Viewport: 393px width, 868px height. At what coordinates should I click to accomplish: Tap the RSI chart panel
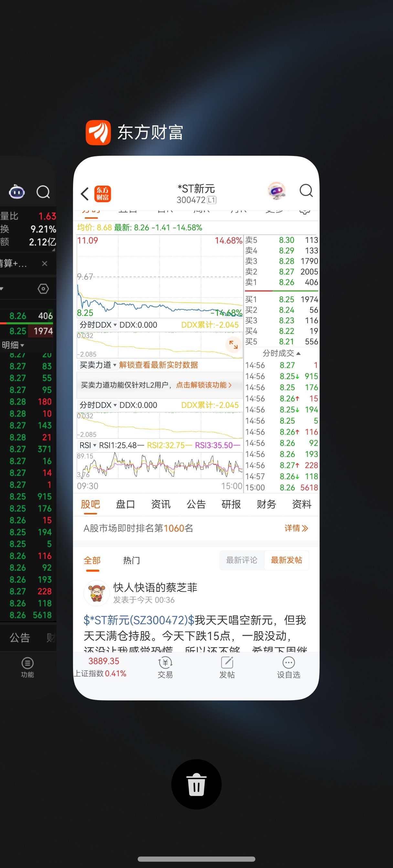(x=160, y=465)
